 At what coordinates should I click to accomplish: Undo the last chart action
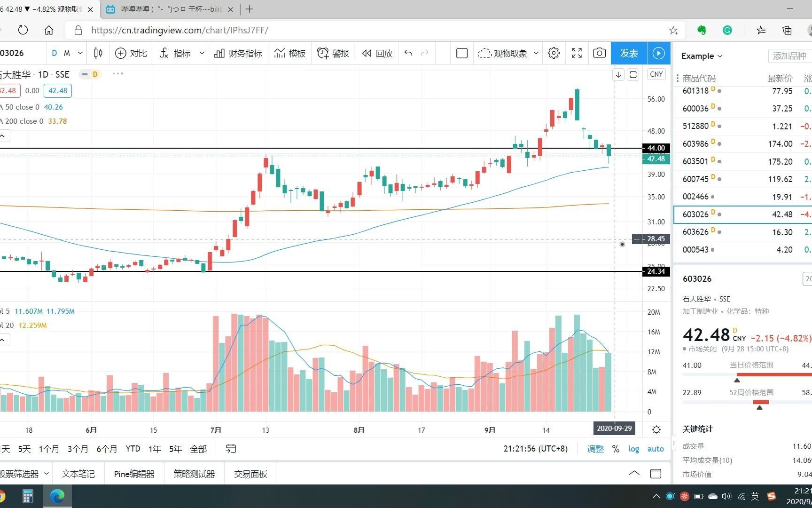click(x=408, y=53)
